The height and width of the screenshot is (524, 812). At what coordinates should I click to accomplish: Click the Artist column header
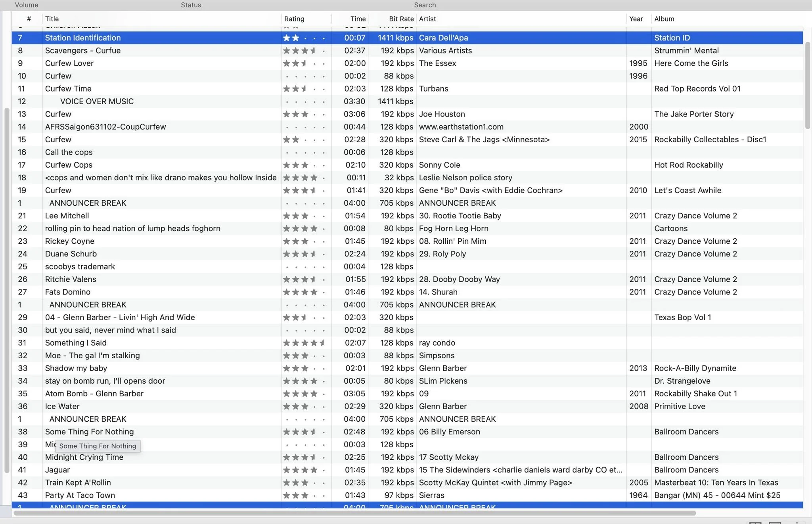click(427, 19)
